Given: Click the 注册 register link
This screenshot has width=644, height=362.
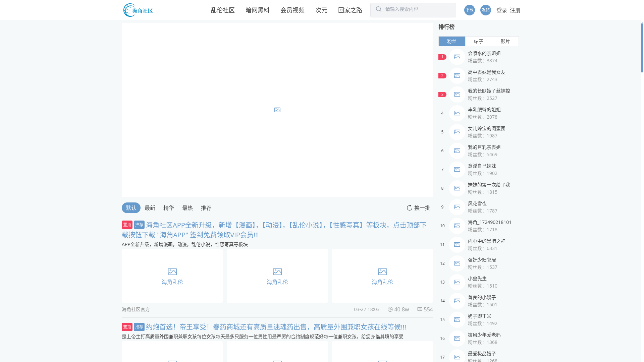Looking at the screenshot, I should (515, 10).
